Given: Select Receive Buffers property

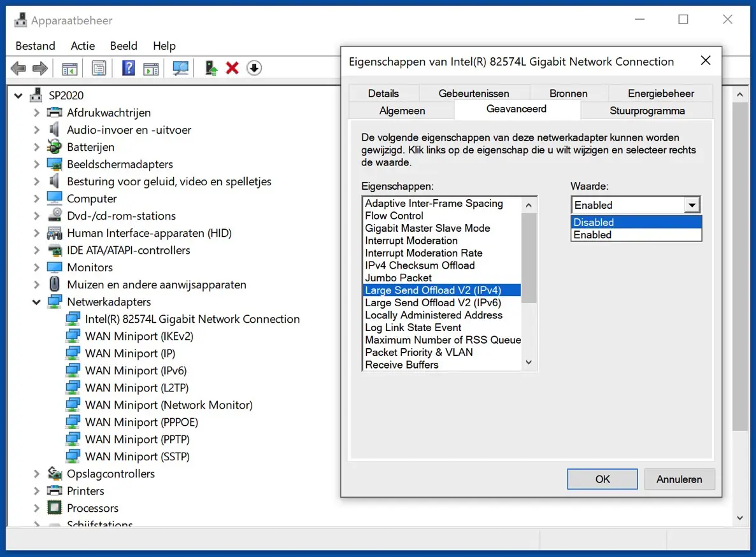Looking at the screenshot, I should (x=441, y=365).
